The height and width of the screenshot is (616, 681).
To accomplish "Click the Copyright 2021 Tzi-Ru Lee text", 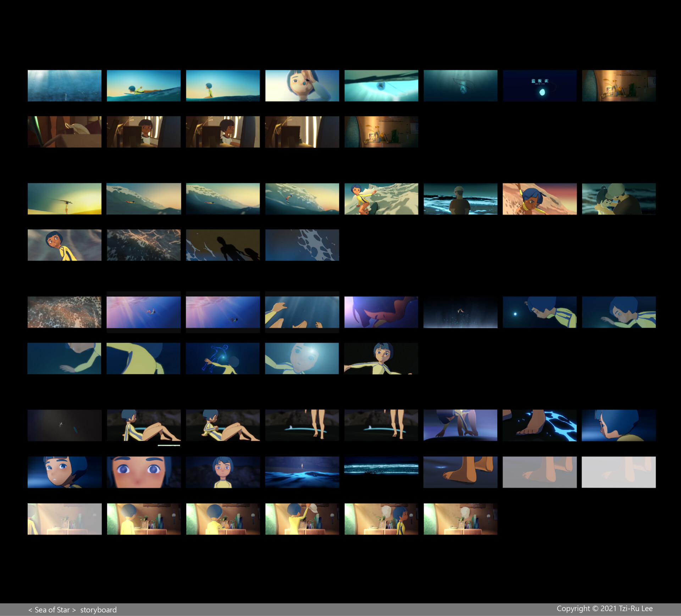I will 604,609.
